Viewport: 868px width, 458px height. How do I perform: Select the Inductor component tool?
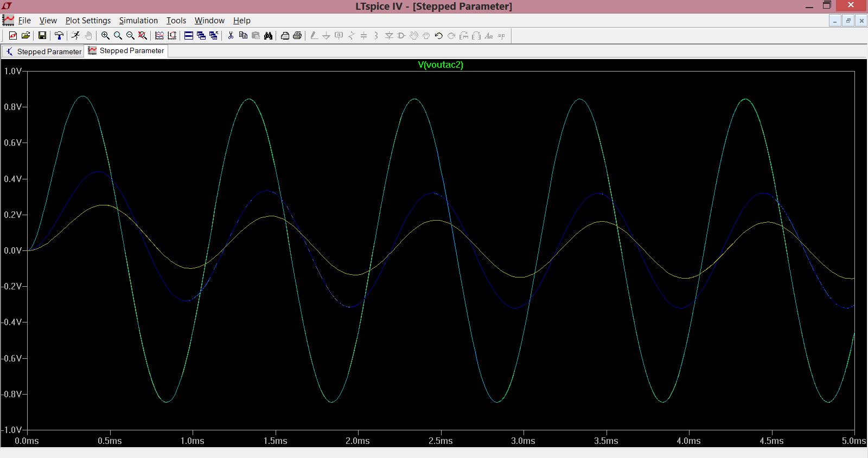point(376,36)
